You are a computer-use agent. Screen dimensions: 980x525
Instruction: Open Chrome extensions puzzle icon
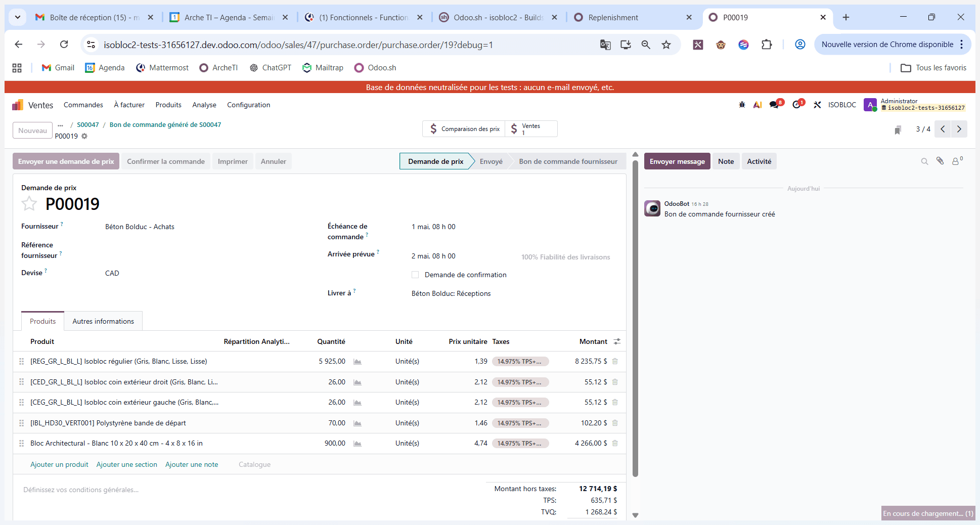(767, 45)
